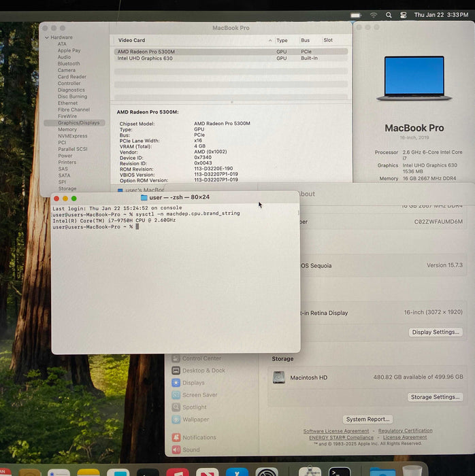The image size is (475, 476).
Task: Select Printers in hardware list
Action: coord(67,162)
